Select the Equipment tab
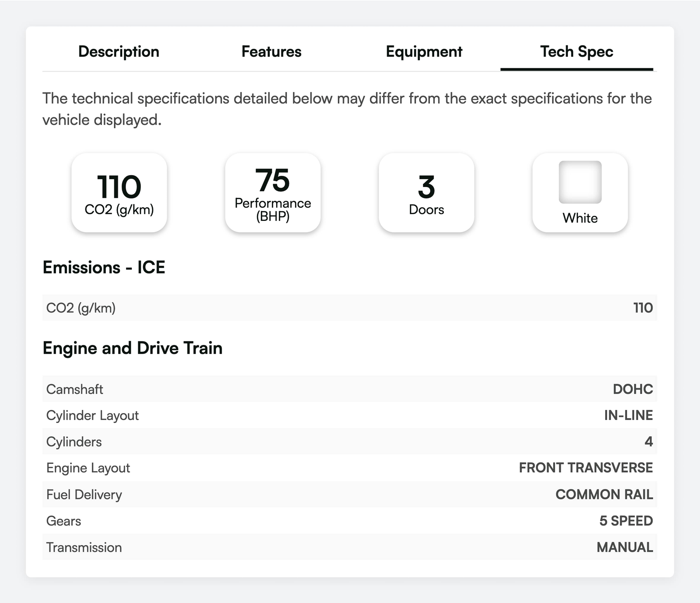Image resolution: width=700 pixels, height=603 pixels. pyautogui.click(x=424, y=52)
